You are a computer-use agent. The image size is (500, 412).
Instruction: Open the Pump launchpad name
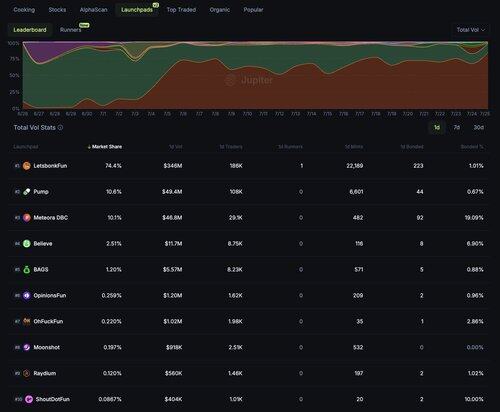coord(41,192)
